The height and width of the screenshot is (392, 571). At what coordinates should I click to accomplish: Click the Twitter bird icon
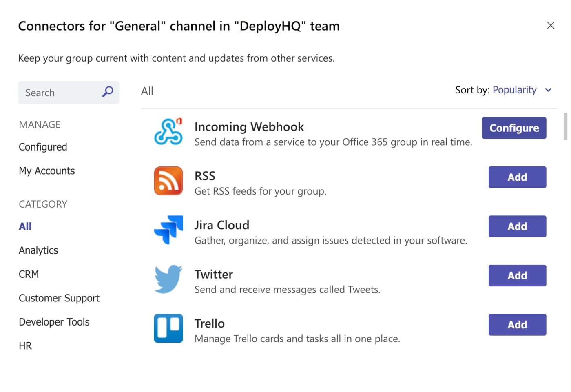[x=168, y=279]
